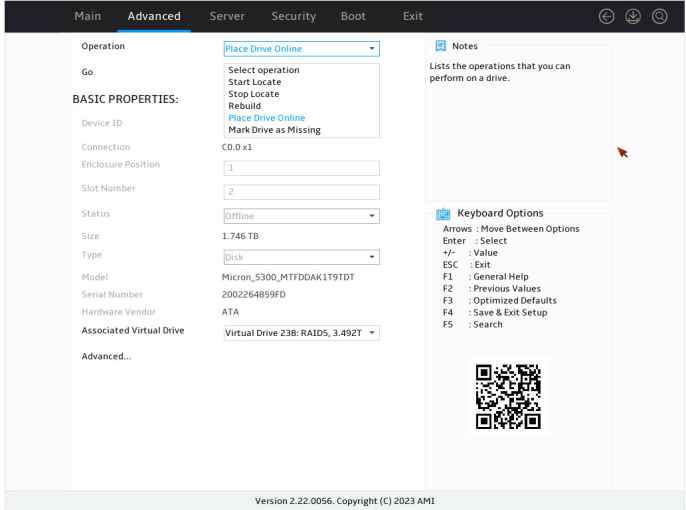The height and width of the screenshot is (510, 686).
Task: Select the Boot tab
Action: [353, 16]
